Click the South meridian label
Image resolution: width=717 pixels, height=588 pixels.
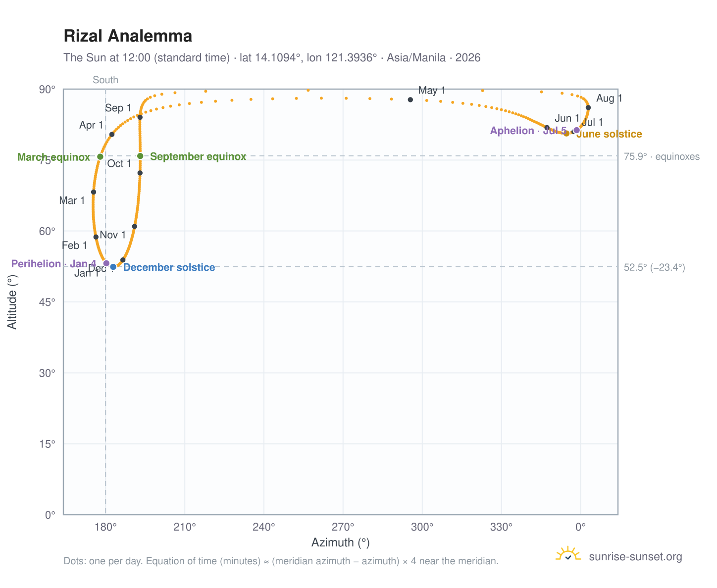(105, 80)
